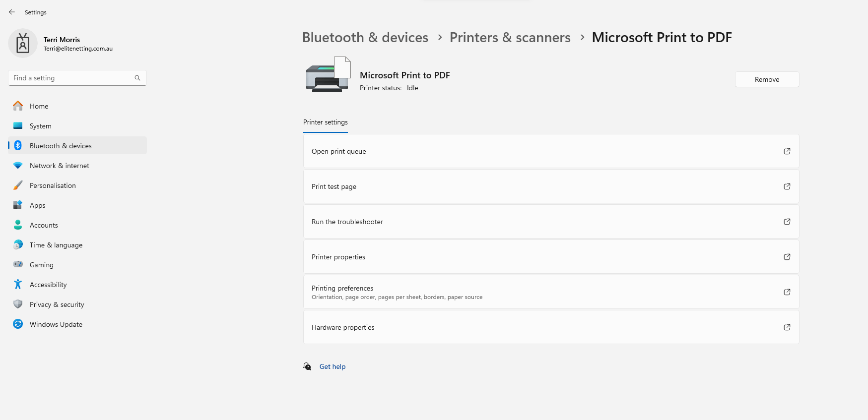Click external-link icon for Run the troubleshooter
The width and height of the screenshot is (868, 420).
(787, 222)
